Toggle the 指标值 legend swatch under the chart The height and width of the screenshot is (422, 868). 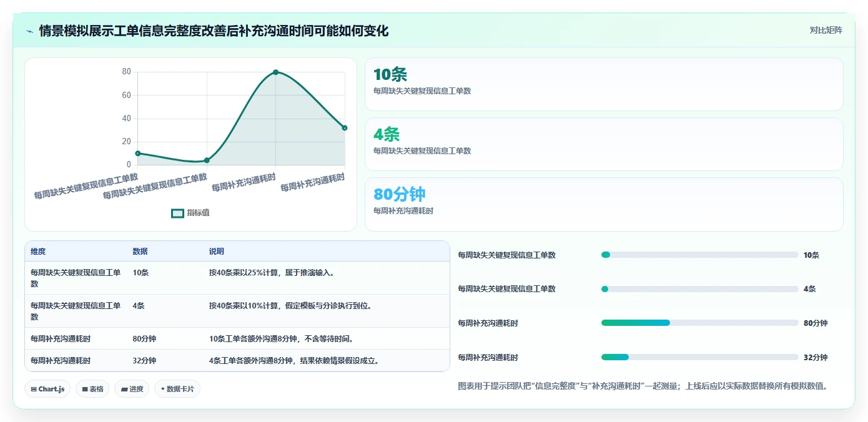click(177, 213)
